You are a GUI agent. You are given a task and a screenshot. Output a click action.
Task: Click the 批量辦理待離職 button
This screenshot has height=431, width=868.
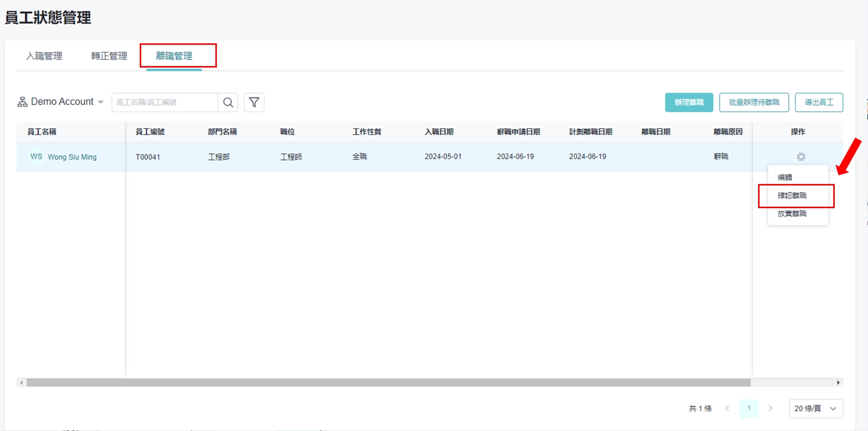pyautogui.click(x=754, y=102)
